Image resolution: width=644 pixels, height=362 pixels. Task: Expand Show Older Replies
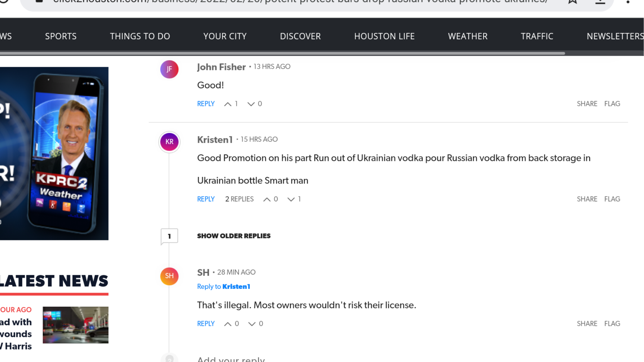click(234, 236)
